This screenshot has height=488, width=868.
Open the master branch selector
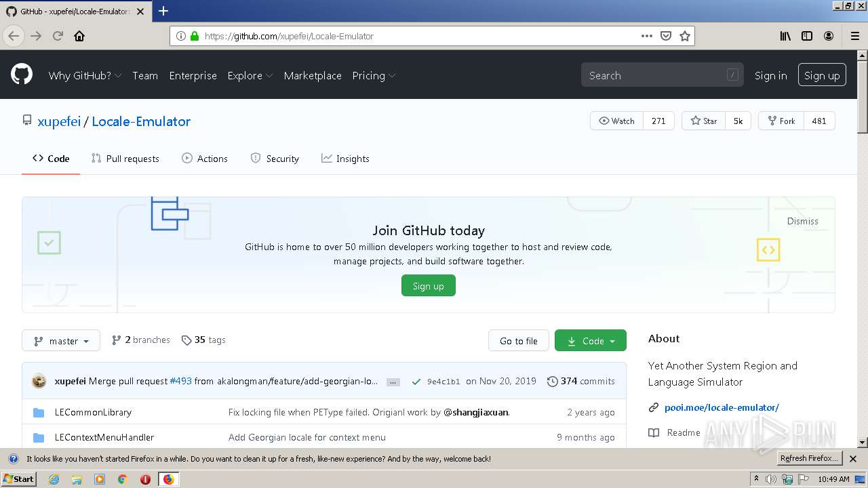tap(61, 340)
